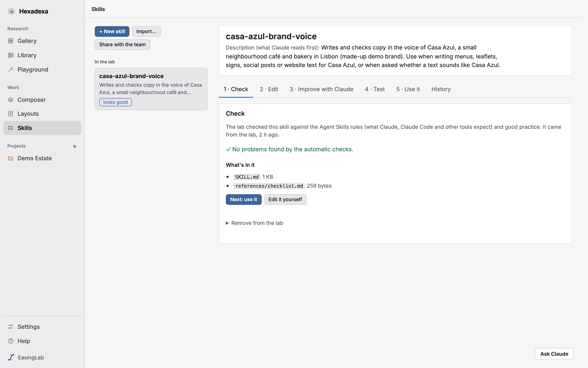This screenshot has width=588, height=368.
Task: Click the Gallery label in sidebar
Action: pos(27,41)
